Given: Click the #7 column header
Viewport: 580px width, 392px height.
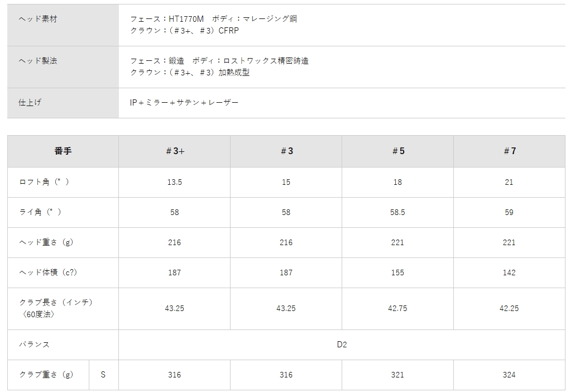Looking at the screenshot, I should (x=509, y=151).
